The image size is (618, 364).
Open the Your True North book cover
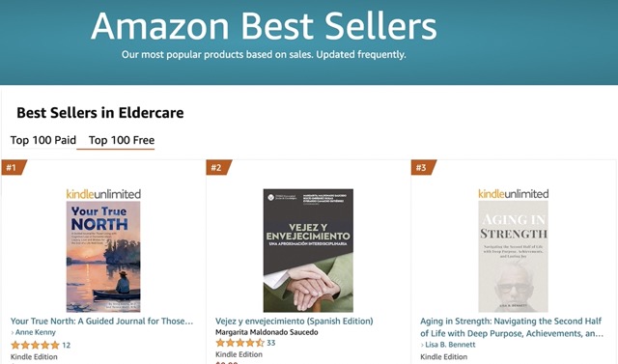click(x=103, y=257)
